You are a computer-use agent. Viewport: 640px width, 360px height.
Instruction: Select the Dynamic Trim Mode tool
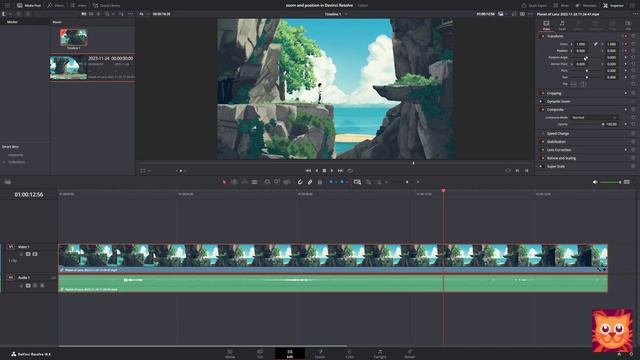click(x=244, y=182)
